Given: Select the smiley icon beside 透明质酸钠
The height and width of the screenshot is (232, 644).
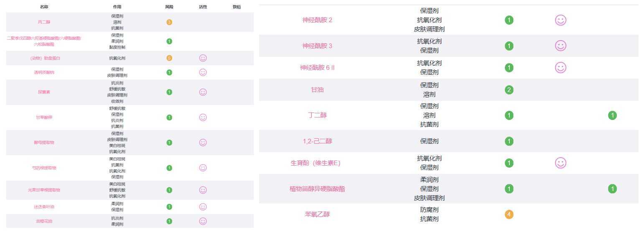Looking at the screenshot, I should click(x=203, y=72).
